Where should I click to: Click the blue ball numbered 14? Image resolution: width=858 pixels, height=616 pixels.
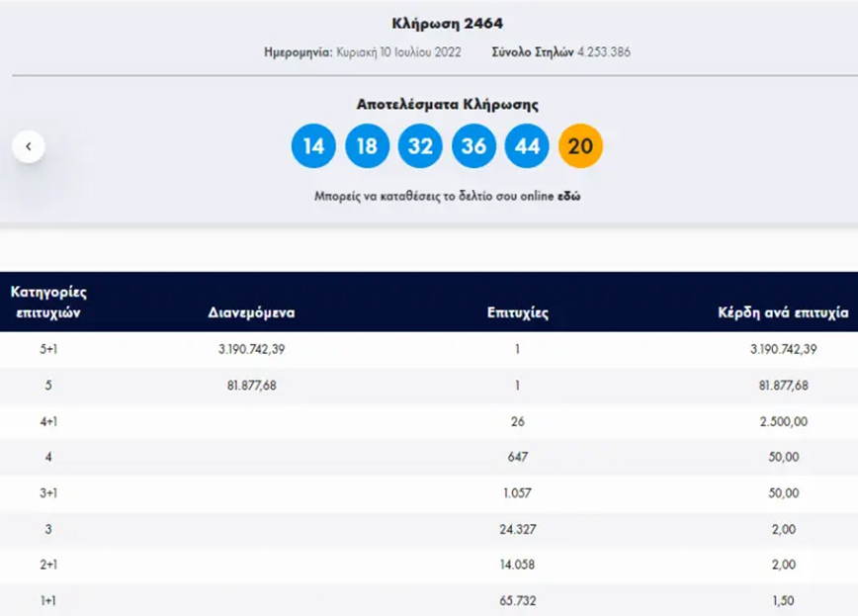tap(313, 146)
